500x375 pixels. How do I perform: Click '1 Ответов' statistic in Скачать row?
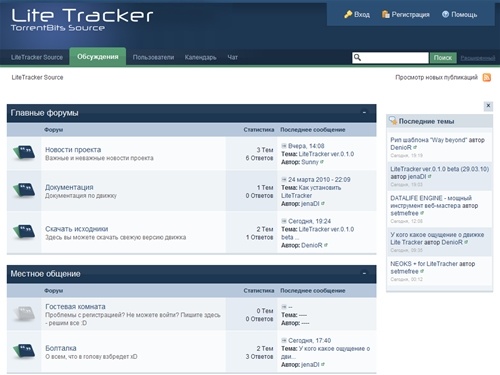point(260,237)
